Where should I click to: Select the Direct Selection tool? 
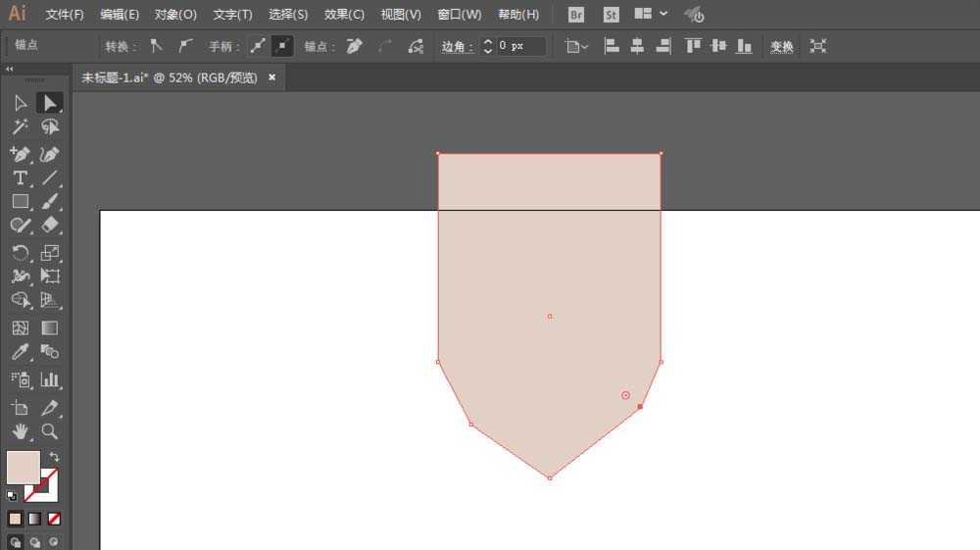[x=49, y=103]
